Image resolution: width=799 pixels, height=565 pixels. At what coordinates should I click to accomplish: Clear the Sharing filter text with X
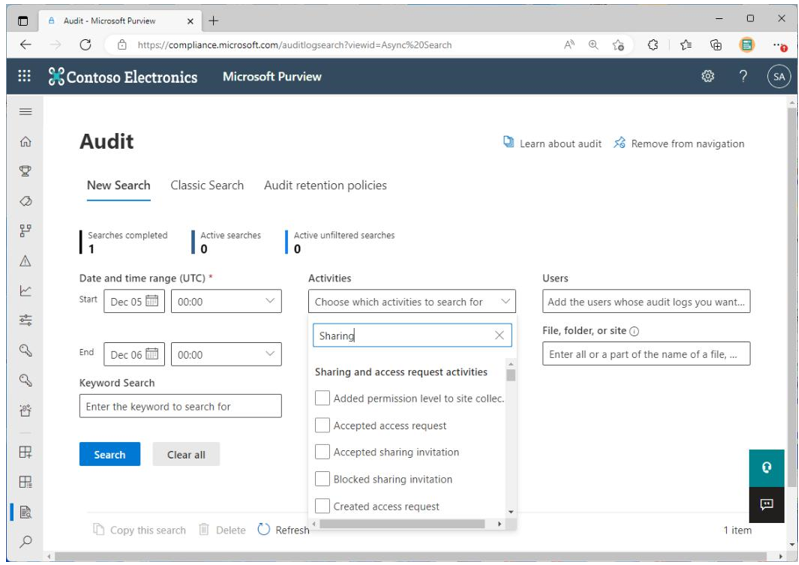tap(499, 335)
